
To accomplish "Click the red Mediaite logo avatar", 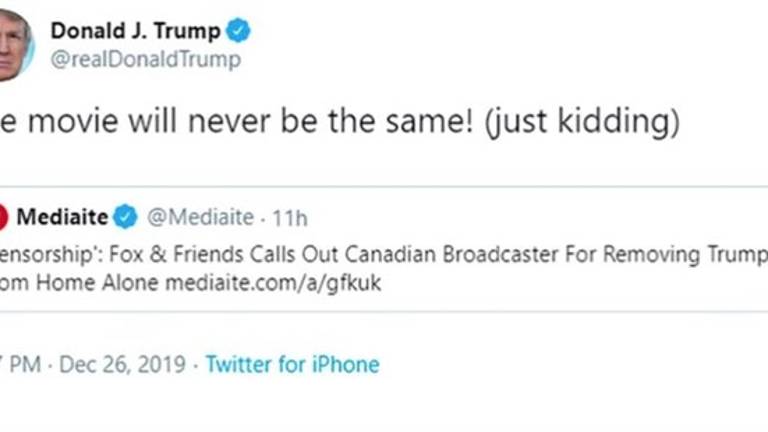I will coord(3,216).
